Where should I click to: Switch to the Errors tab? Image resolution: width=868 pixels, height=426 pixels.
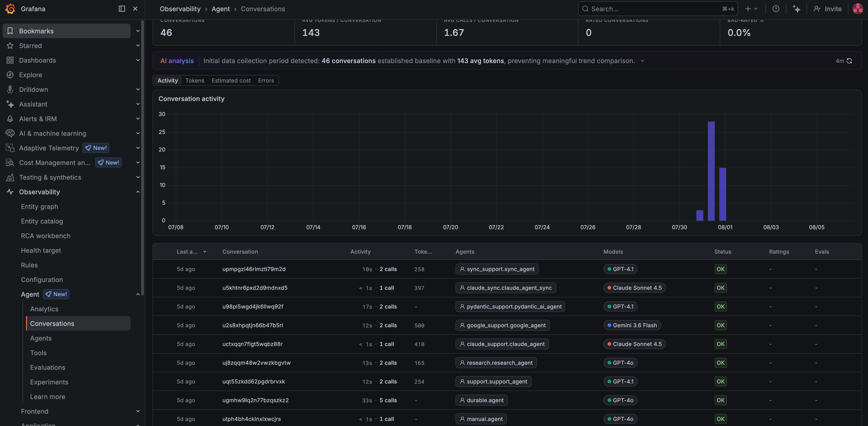[266, 80]
